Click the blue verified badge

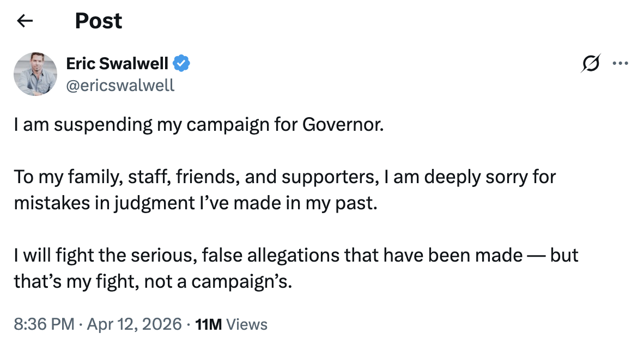click(x=181, y=64)
